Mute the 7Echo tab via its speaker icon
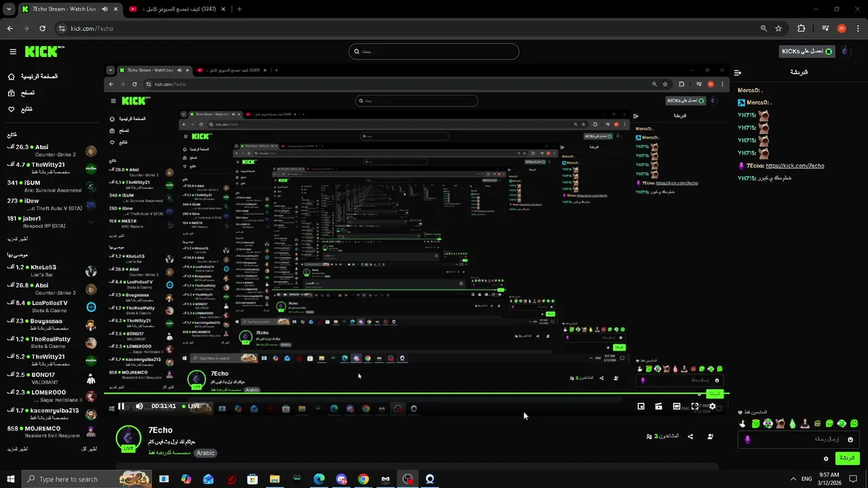This screenshot has height=488, width=868. pyautogui.click(x=104, y=9)
